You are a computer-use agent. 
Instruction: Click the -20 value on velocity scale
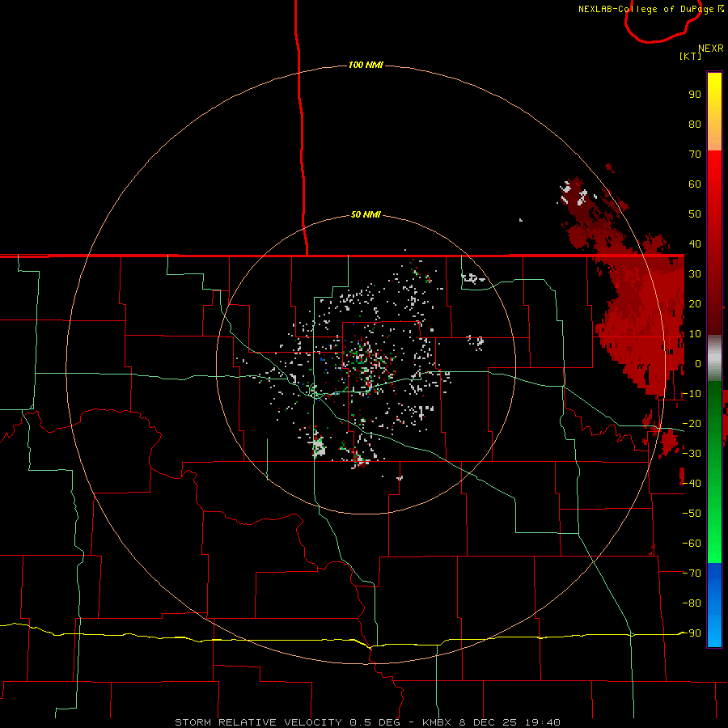click(692, 423)
